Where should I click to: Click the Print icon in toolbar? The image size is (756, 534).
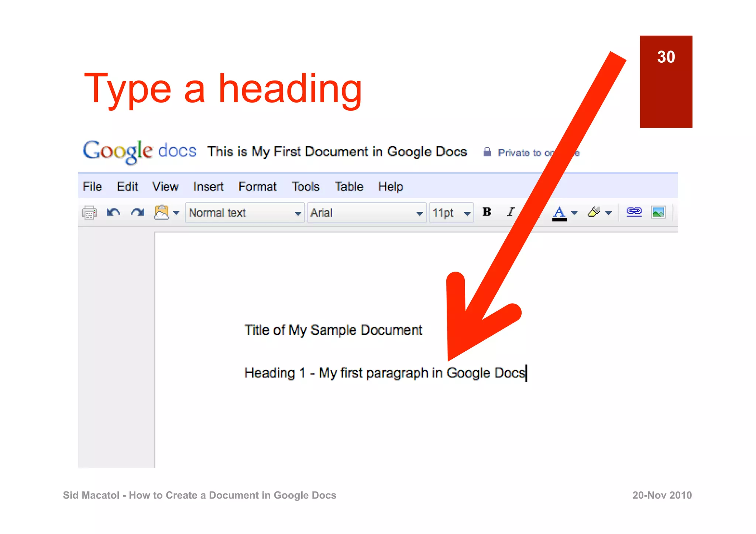click(x=89, y=213)
